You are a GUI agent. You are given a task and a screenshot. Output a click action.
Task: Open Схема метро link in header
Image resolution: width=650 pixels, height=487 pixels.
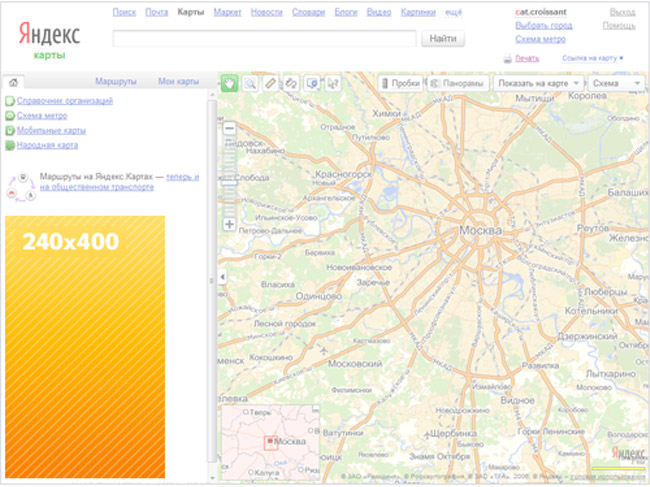click(x=540, y=39)
